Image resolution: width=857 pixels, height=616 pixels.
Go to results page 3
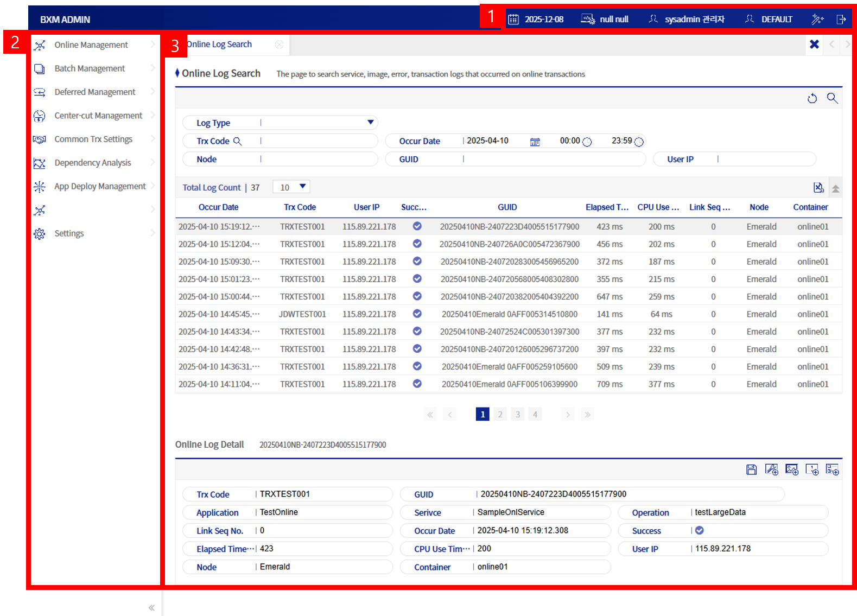tap(518, 415)
